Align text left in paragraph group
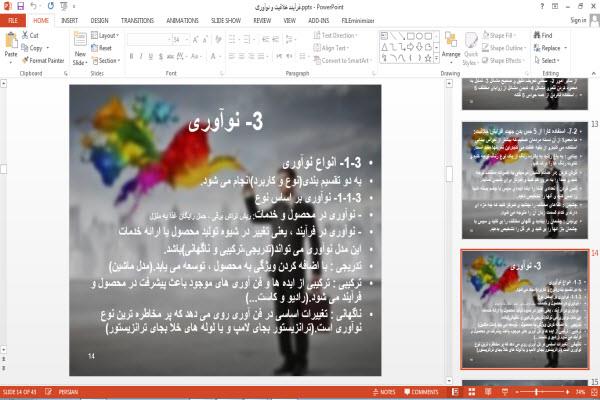Viewport: 600px width, 400px height. click(232, 57)
